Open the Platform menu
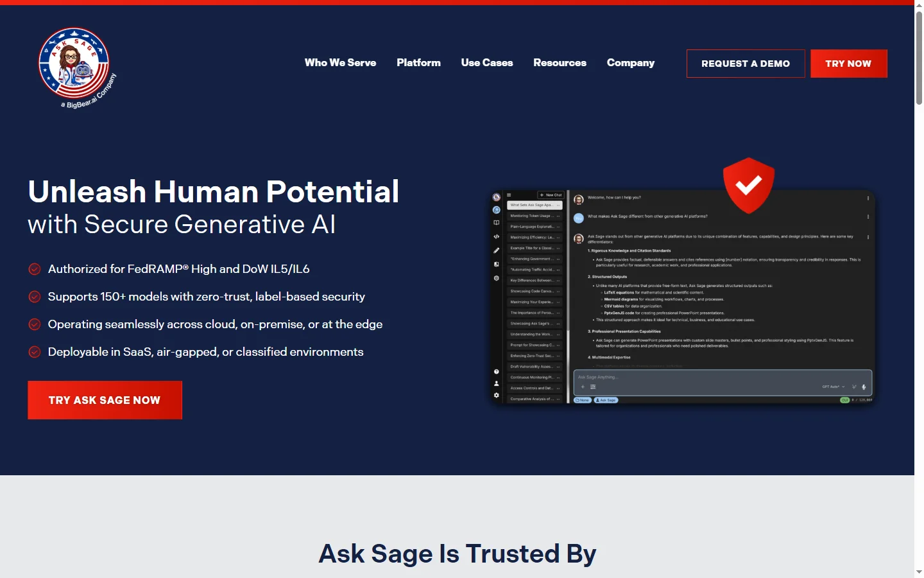 pyautogui.click(x=418, y=63)
